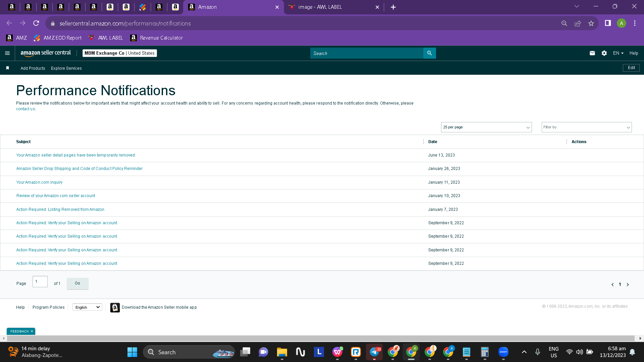Click the browser zoom magnifier icon
The height and width of the screenshot is (362, 644).
[564, 23]
